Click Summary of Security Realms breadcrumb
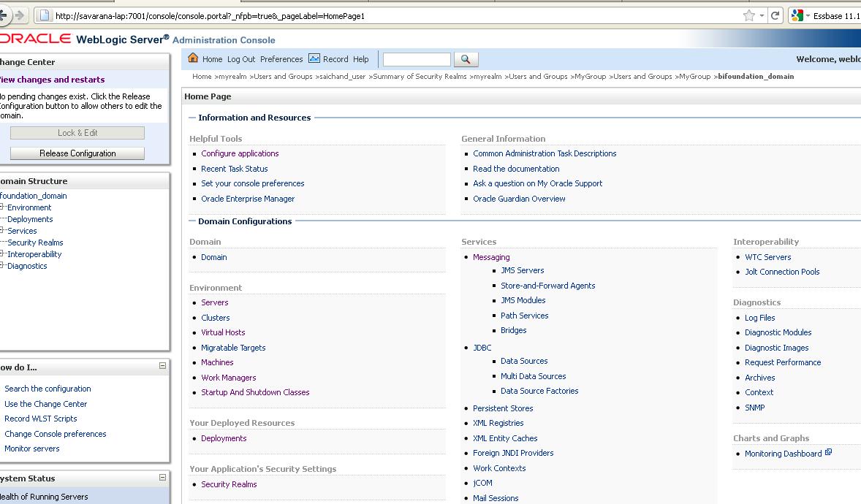Viewport: 861px width, 504px height. click(420, 76)
